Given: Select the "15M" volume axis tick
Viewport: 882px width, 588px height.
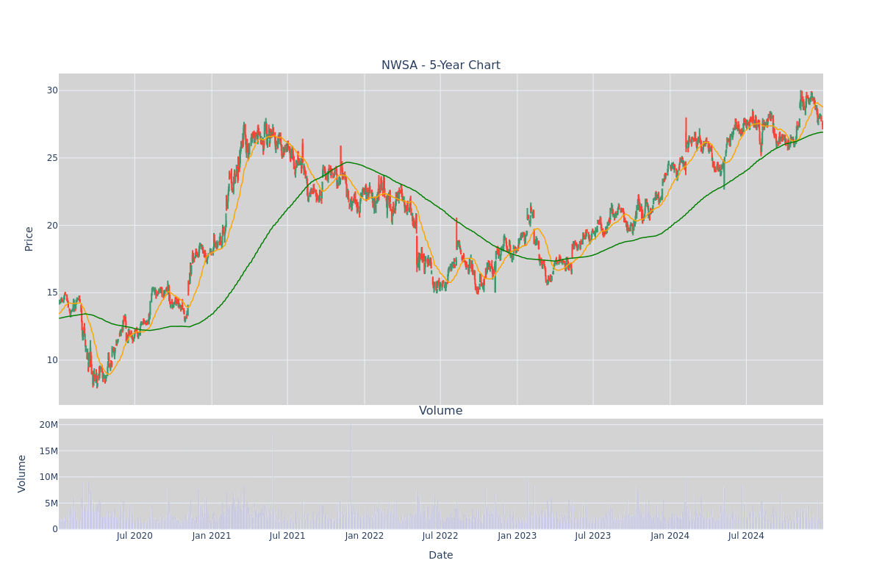Looking at the screenshot, I should tap(49, 451).
